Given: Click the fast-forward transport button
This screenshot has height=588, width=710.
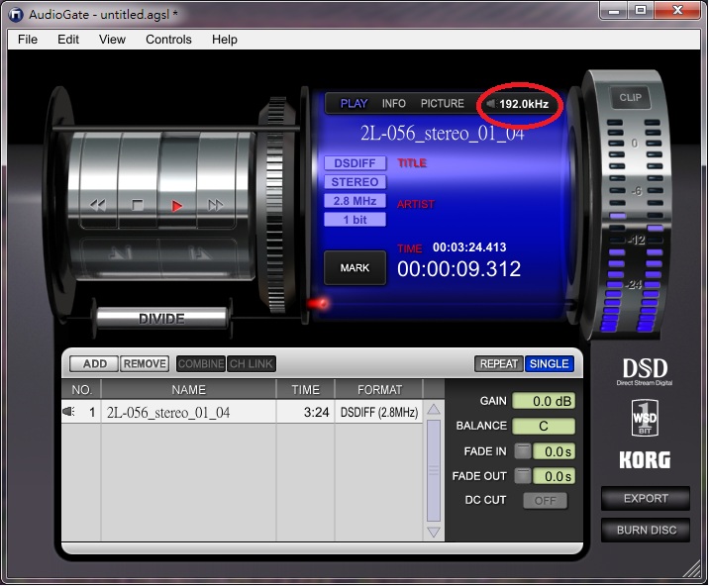Looking at the screenshot, I should (x=216, y=206).
